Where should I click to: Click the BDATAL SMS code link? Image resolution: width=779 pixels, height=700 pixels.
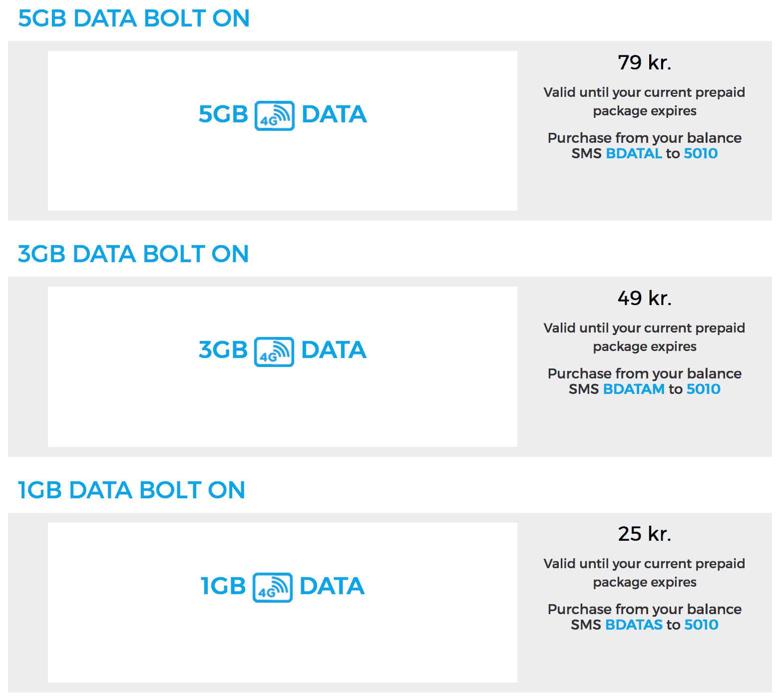(633, 153)
